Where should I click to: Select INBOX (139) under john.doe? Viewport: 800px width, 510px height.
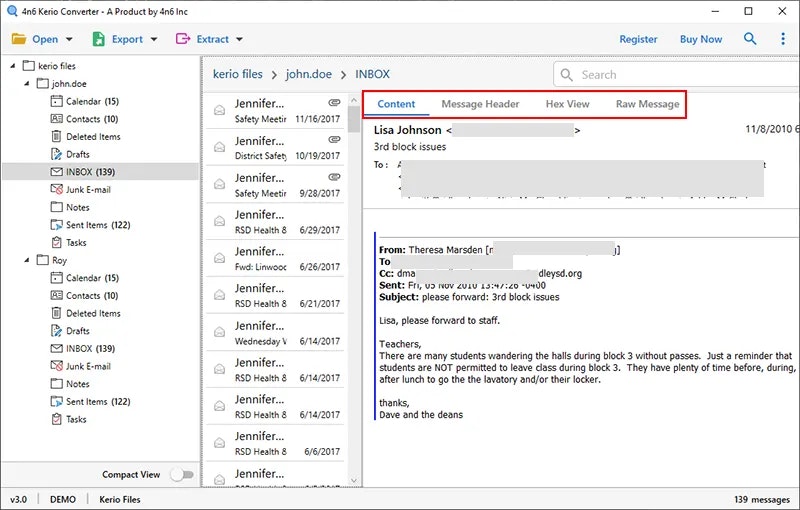click(83, 172)
